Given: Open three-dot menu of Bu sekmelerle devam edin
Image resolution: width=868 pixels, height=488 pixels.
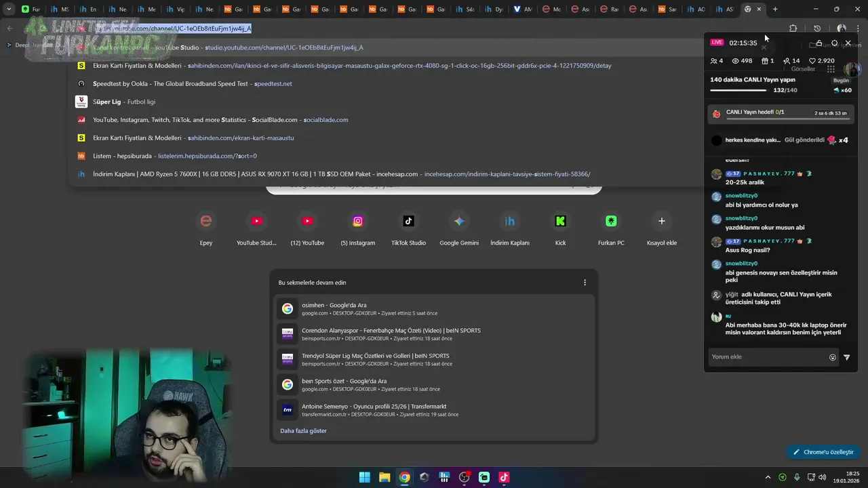Looking at the screenshot, I should 585,283.
